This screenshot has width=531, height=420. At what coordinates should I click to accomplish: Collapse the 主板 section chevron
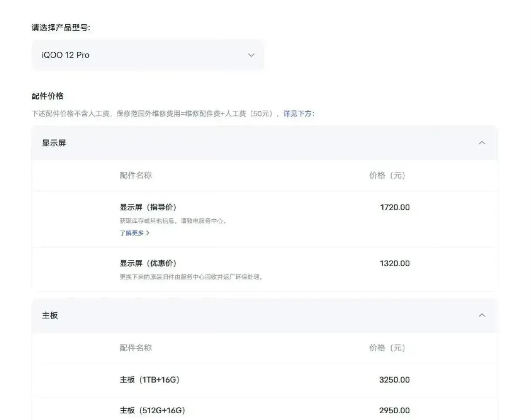(482, 315)
